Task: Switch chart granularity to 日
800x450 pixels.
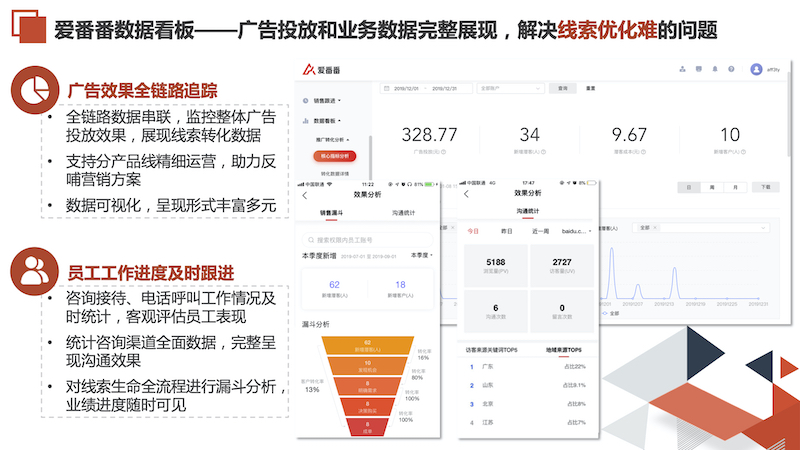Action: 689,187
